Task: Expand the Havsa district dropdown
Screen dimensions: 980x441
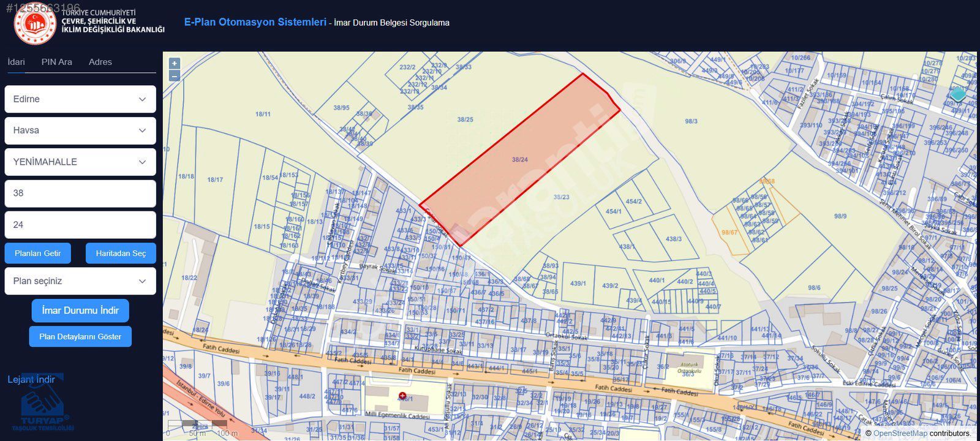Action: [80, 130]
